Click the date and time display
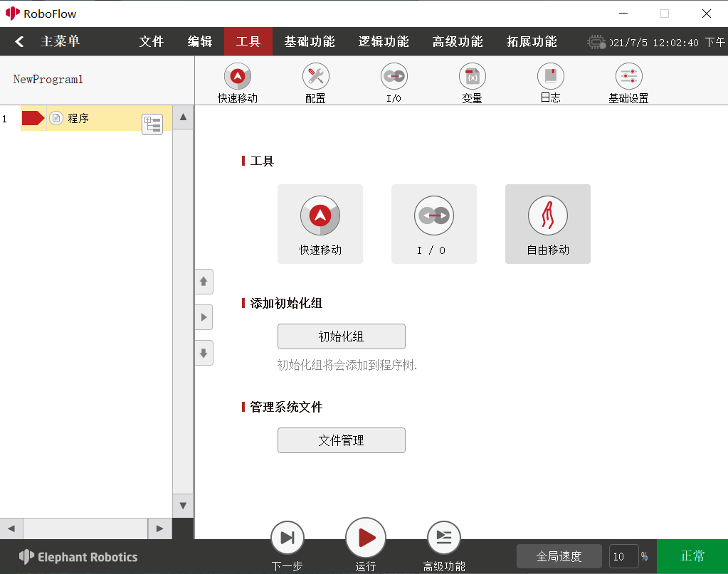This screenshot has height=574, width=728. point(668,43)
